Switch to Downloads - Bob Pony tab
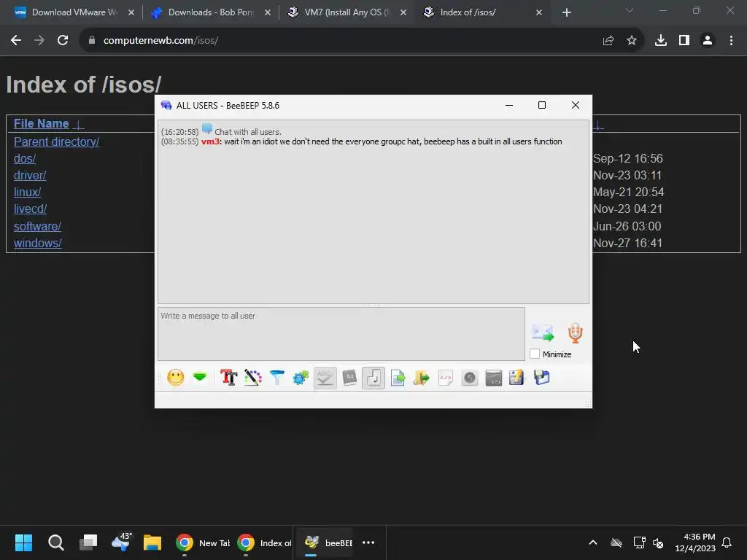747x560 pixels. tap(210, 12)
